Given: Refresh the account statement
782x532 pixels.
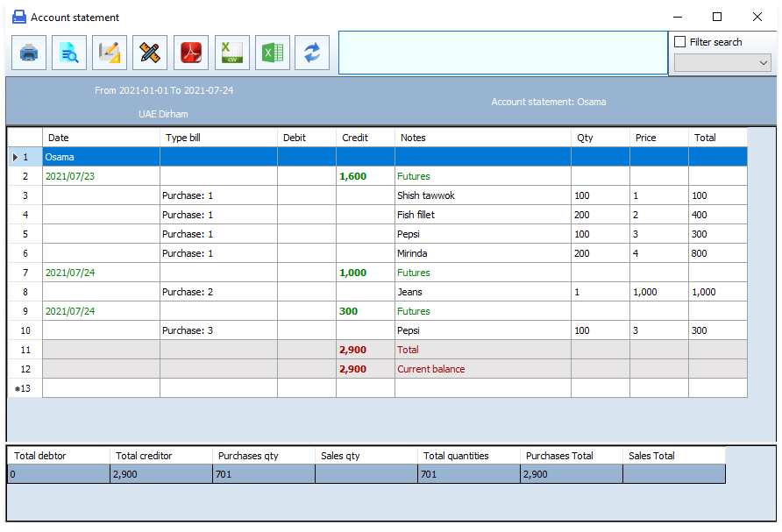Looking at the screenshot, I should coord(312,53).
